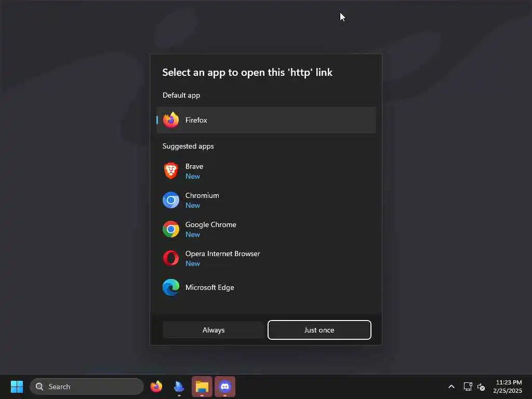Open the Windows Start menu
The height and width of the screenshot is (399, 532).
17,387
